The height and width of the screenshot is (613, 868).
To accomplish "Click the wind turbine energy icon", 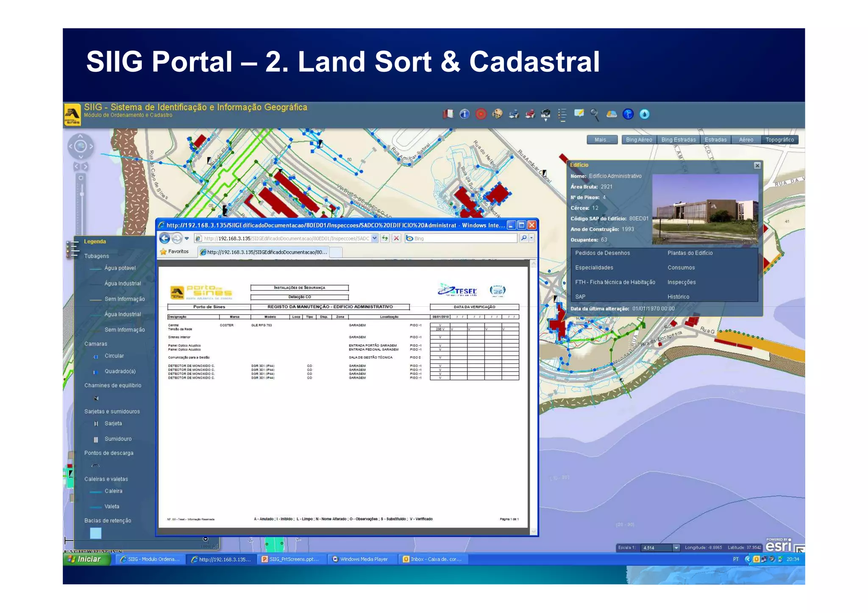I will [628, 114].
